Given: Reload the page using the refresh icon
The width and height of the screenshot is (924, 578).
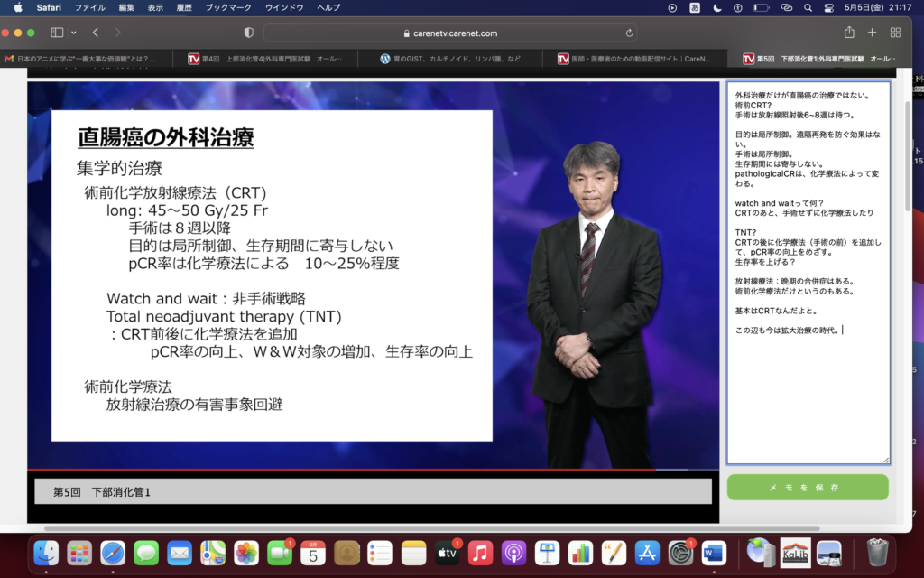Looking at the screenshot, I should pyautogui.click(x=629, y=33).
